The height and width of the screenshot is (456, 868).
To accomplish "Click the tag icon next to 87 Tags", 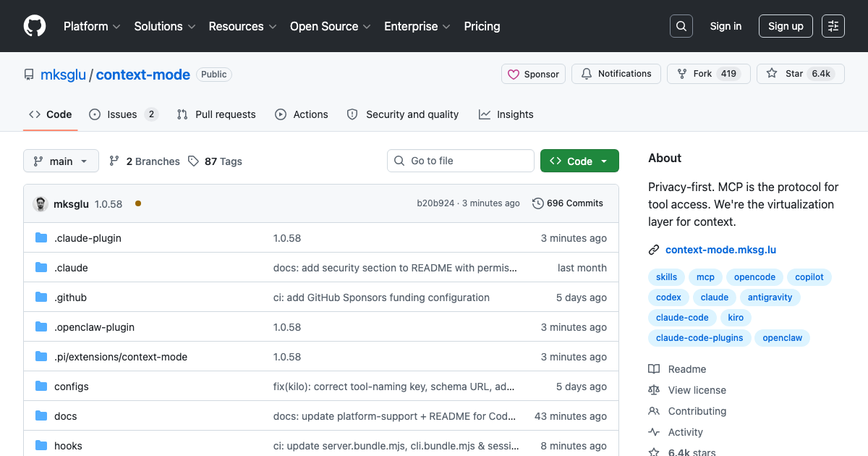I will point(193,161).
